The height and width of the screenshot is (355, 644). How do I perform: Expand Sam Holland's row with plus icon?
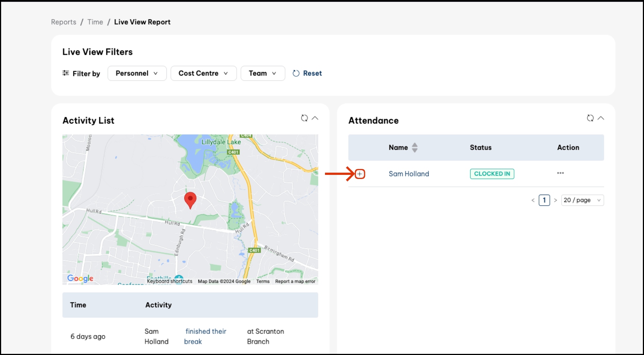coord(360,174)
